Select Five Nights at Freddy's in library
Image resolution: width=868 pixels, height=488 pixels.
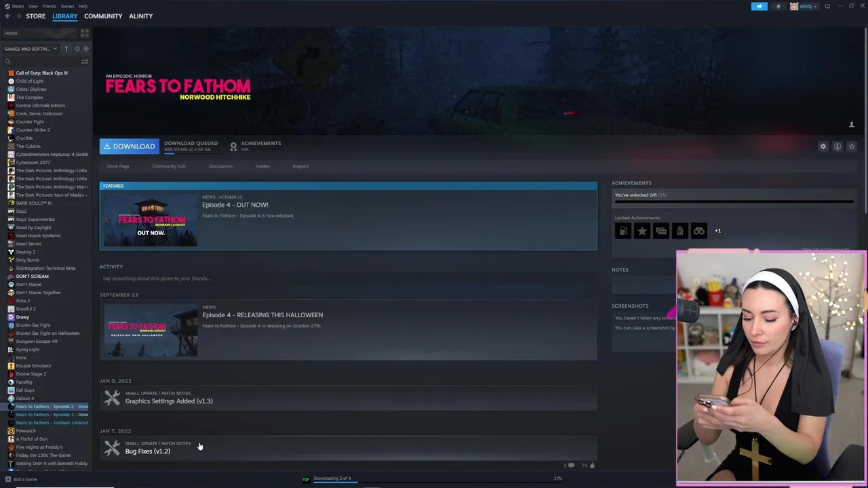(x=39, y=447)
